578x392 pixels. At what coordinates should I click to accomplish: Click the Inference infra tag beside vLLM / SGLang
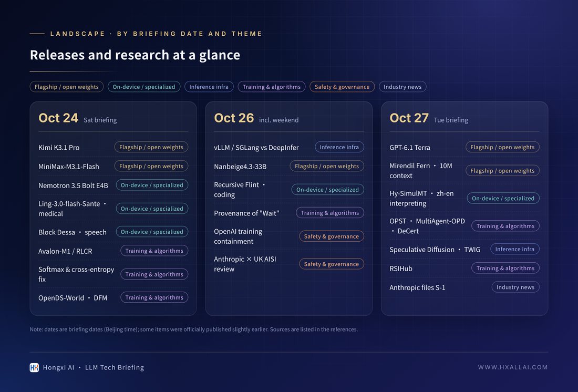[339, 147]
